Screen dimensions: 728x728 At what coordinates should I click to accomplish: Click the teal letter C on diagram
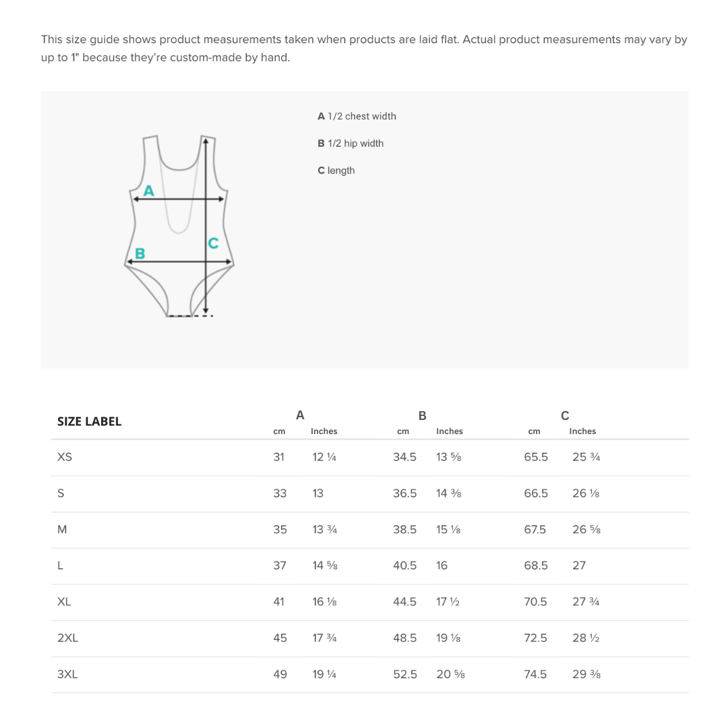(x=213, y=243)
